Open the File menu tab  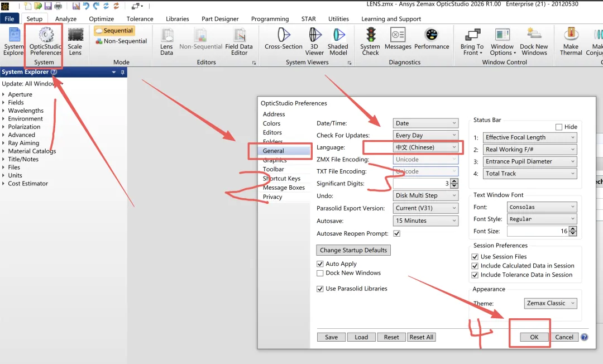[x=9, y=18]
